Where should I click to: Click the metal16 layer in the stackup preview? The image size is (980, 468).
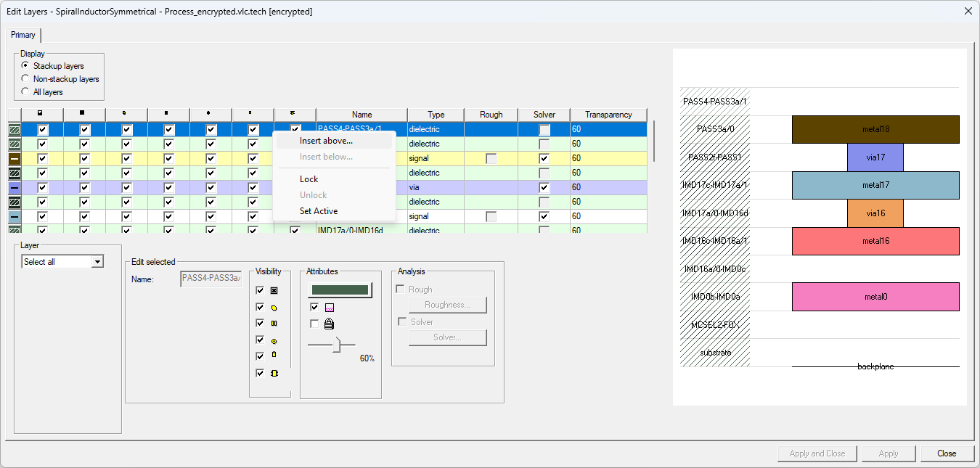point(875,241)
